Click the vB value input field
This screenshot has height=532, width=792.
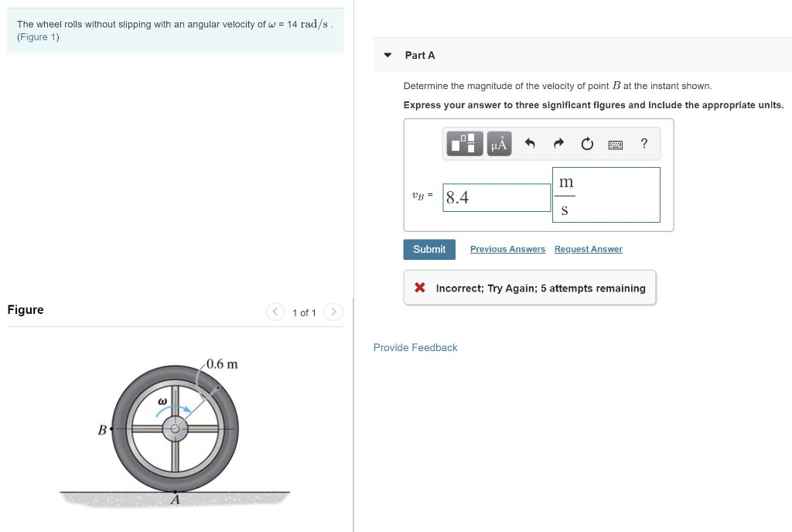(497, 197)
